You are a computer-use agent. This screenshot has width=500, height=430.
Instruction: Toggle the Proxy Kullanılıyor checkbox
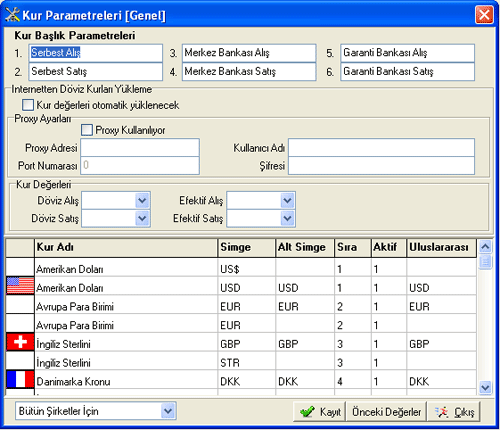click(x=87, y=130)
